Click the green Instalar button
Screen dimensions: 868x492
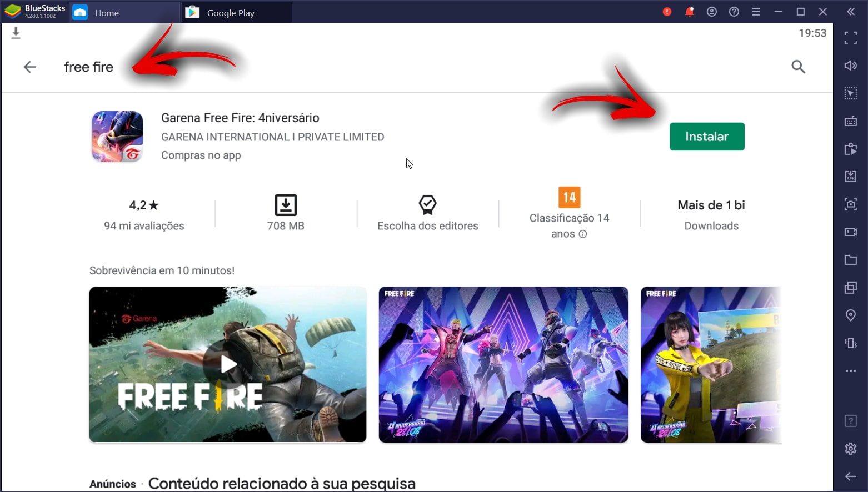coord(707,137)
